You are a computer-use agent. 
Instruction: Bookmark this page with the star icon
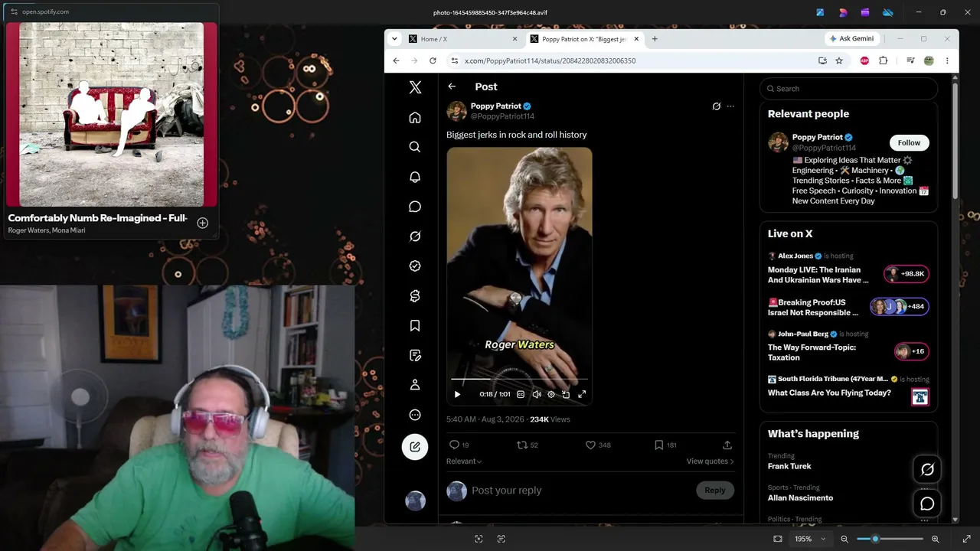click(839, 60)
